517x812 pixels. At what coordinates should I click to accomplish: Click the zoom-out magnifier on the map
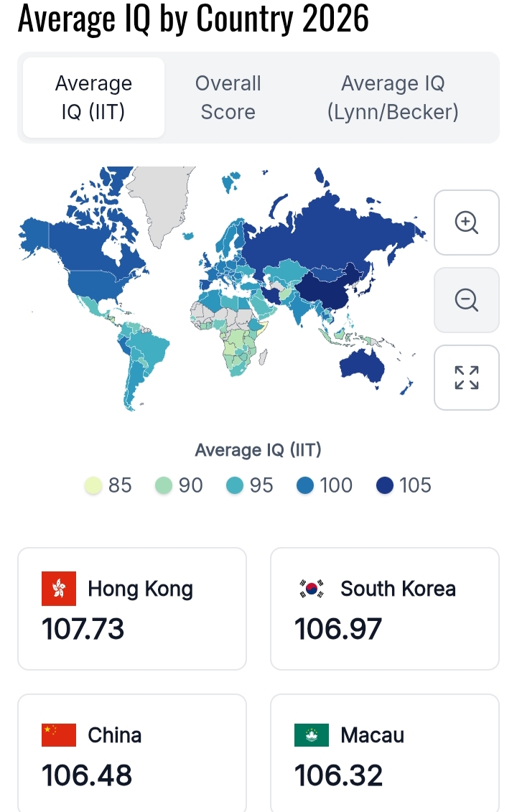click(466, 300)
